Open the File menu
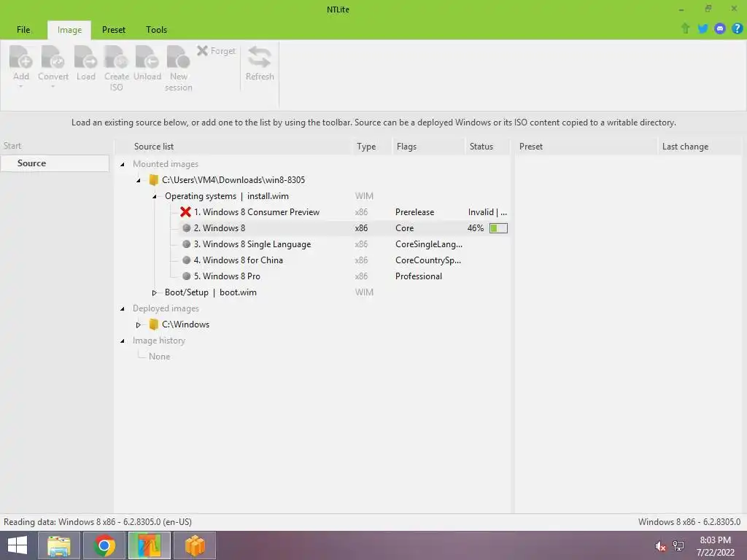This screenshot has width=747, height=560. (23, 29)
